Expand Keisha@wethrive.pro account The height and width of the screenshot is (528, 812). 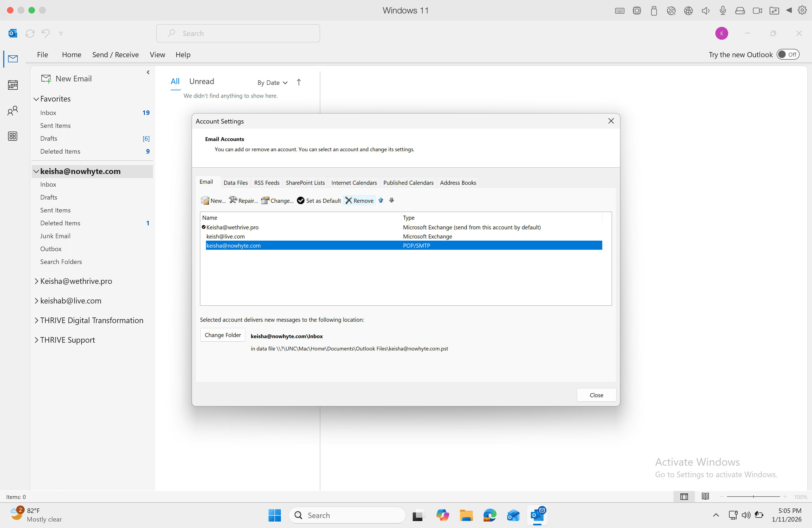tap(36, 281)
